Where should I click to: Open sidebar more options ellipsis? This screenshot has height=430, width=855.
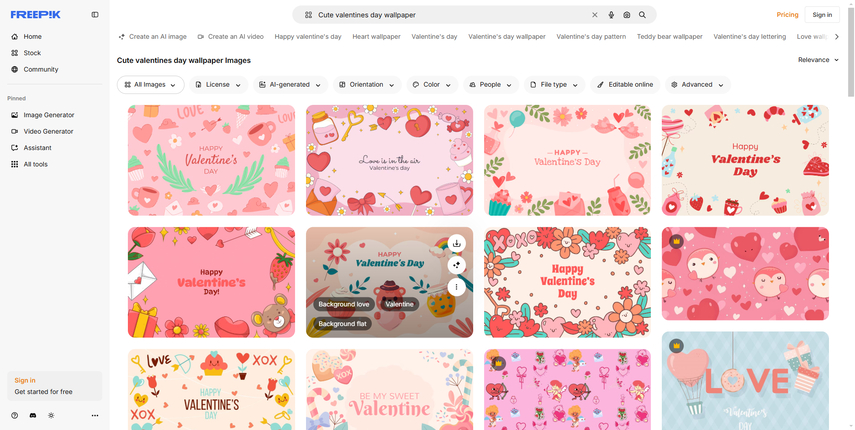pos(95,415)
